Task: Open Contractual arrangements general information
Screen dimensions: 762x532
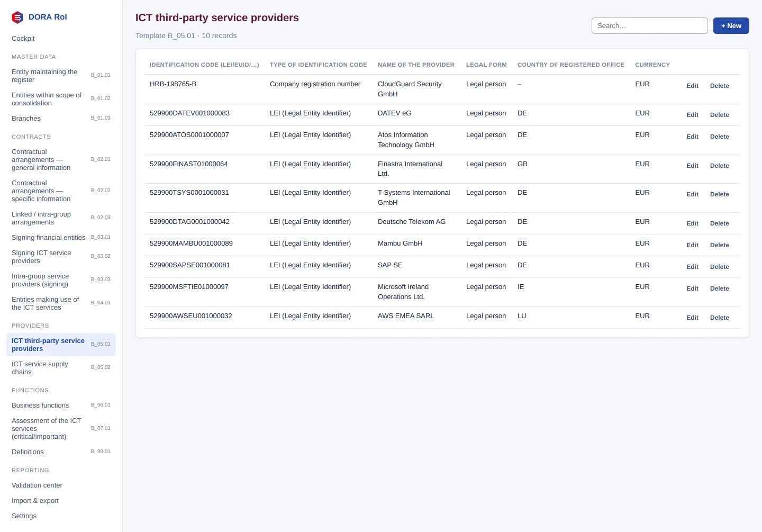Action: coord(61,160)
